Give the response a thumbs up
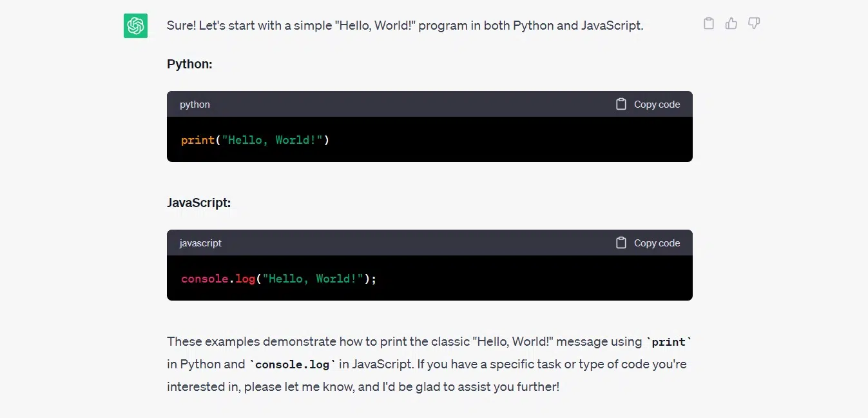The image size is (868, 418). pyautogui.click(x=731, y=24)
